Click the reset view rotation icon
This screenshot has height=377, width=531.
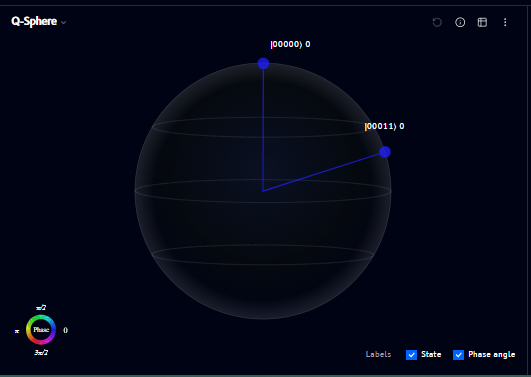[x=437, y=22]
